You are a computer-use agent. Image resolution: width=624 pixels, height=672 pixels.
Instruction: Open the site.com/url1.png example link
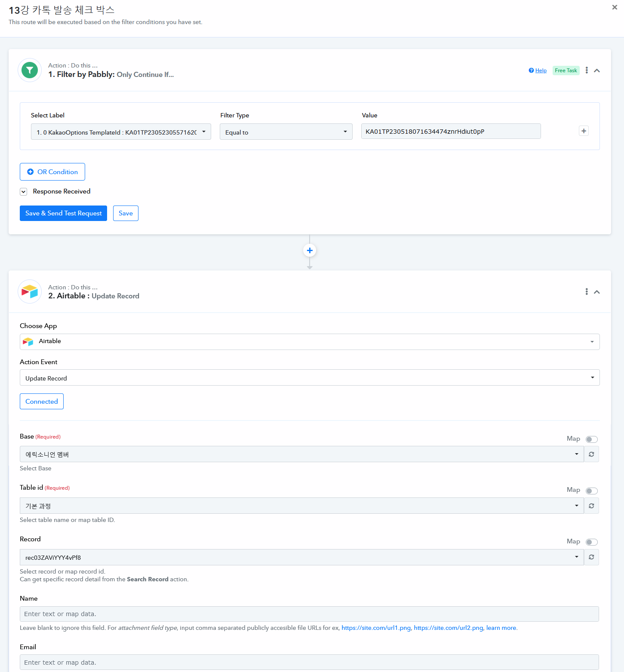click(x=376, y=628)
